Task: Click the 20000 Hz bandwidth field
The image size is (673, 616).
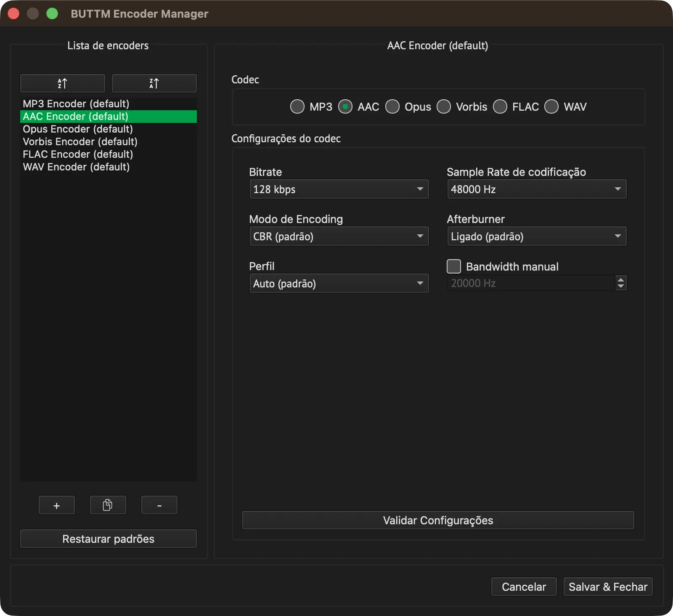Action: 531,283
